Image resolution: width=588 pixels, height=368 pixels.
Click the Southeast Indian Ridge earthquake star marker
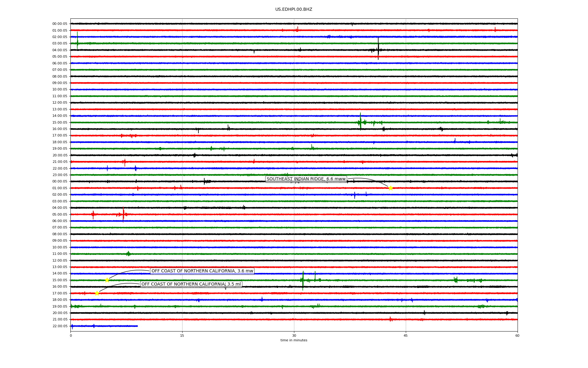[x=390, y=188]
